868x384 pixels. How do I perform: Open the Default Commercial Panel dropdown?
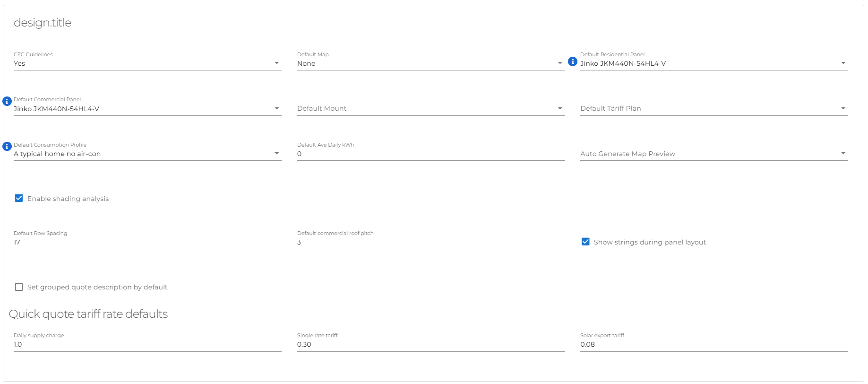pyautogui.click(x=147, y=109)
